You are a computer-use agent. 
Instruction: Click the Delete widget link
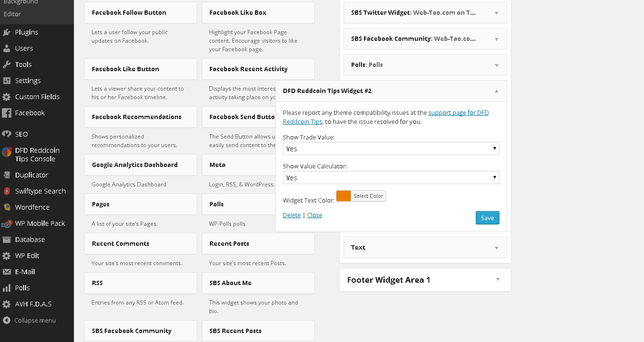click(292, 215)
